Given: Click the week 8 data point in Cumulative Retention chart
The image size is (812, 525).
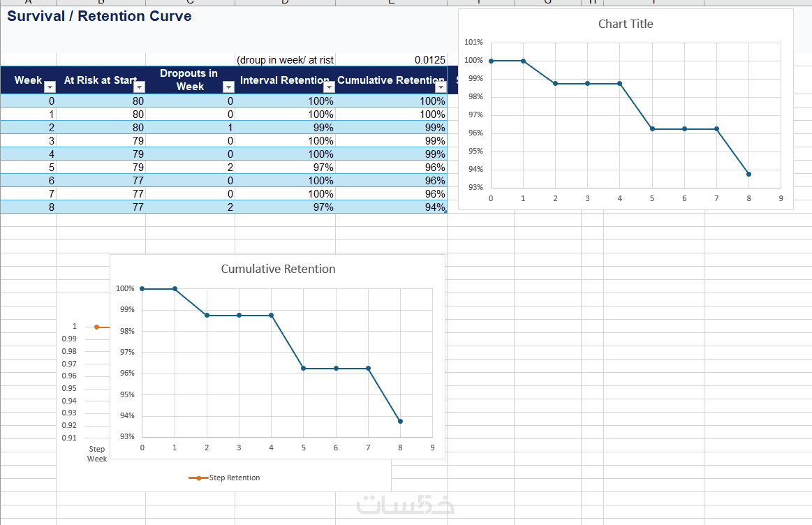Looking at the screenshot, I should click(400, 422).
